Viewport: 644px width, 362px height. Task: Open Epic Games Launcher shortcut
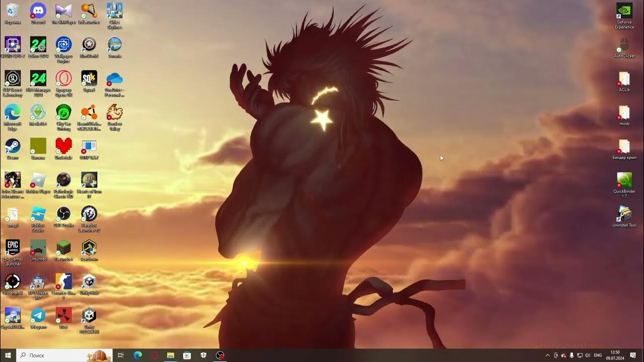(x=13, y=253)
